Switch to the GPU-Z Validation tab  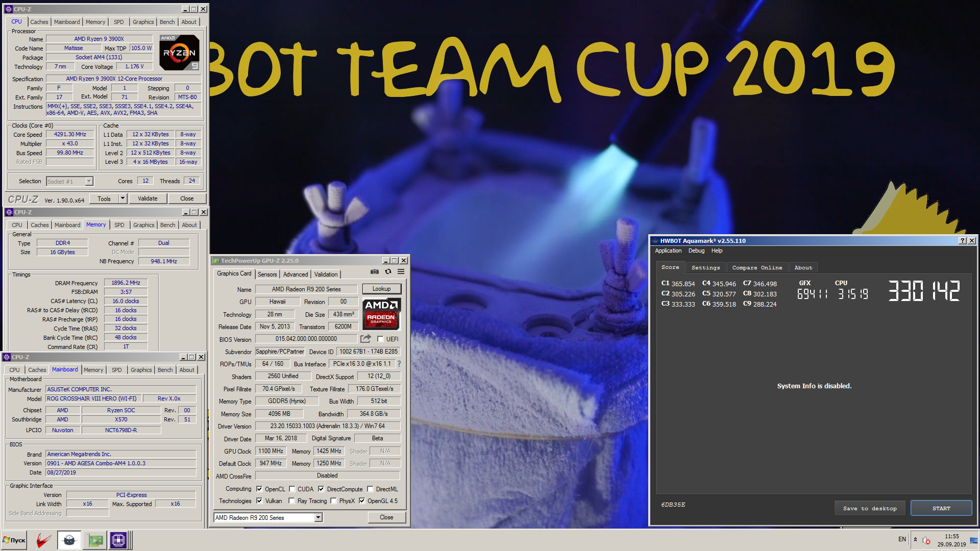326,274
